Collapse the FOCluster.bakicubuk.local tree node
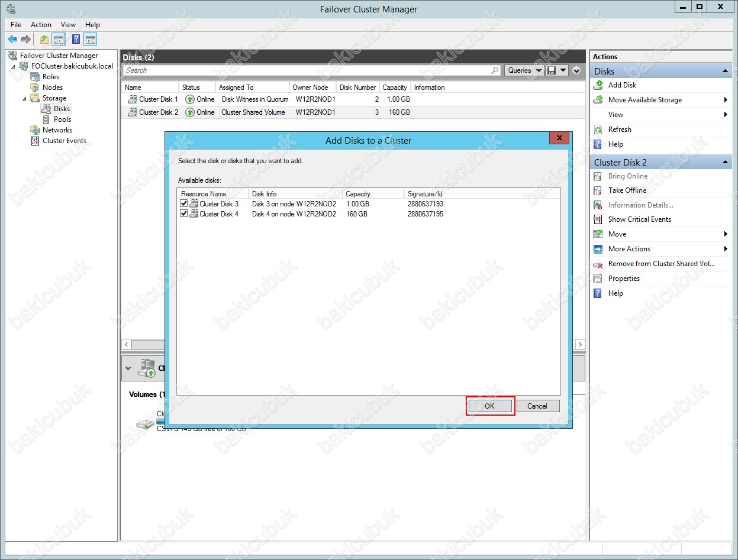This screenshot has height=560, width=738. point(14,66)
